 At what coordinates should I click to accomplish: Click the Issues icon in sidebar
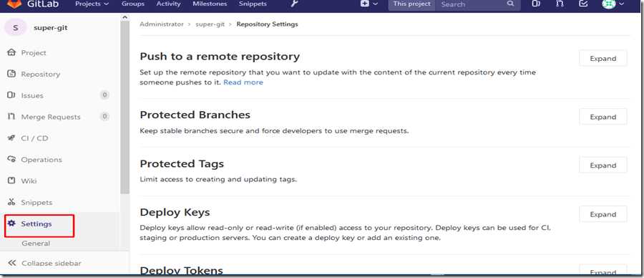[x=11, y=95]
